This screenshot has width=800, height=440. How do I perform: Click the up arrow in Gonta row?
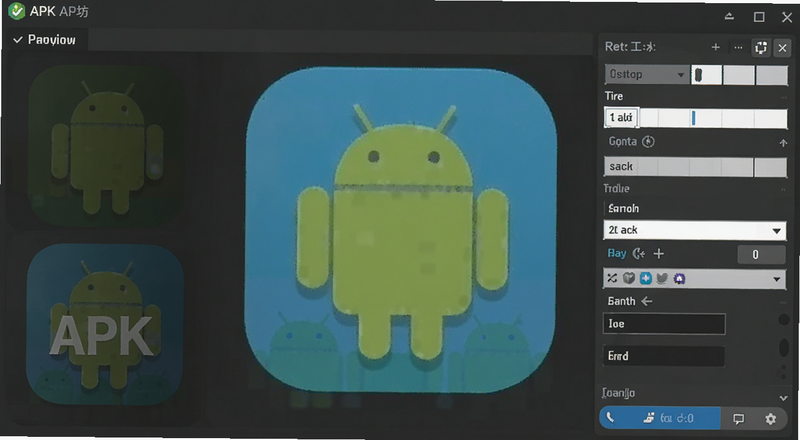[783, 143]
